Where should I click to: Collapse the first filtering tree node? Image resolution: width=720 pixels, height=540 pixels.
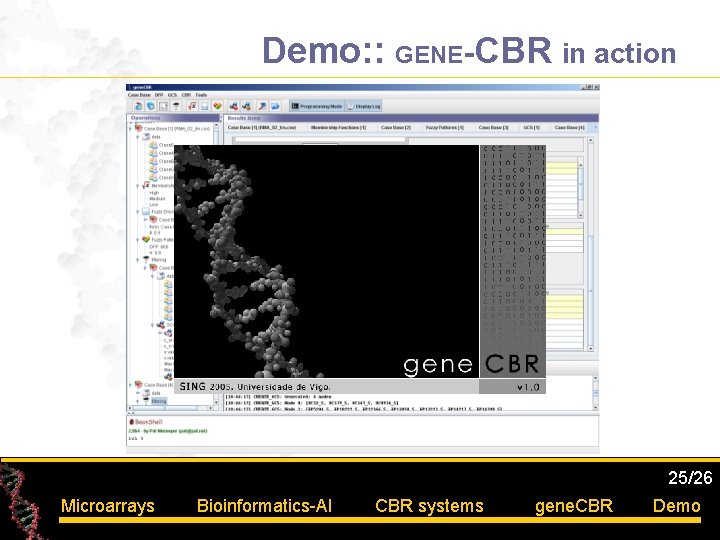coord(138,260)
